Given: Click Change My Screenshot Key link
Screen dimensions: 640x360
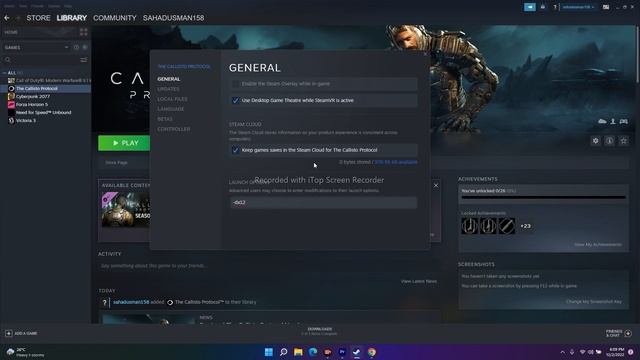Looking at the screenshot, I should 594,302.
